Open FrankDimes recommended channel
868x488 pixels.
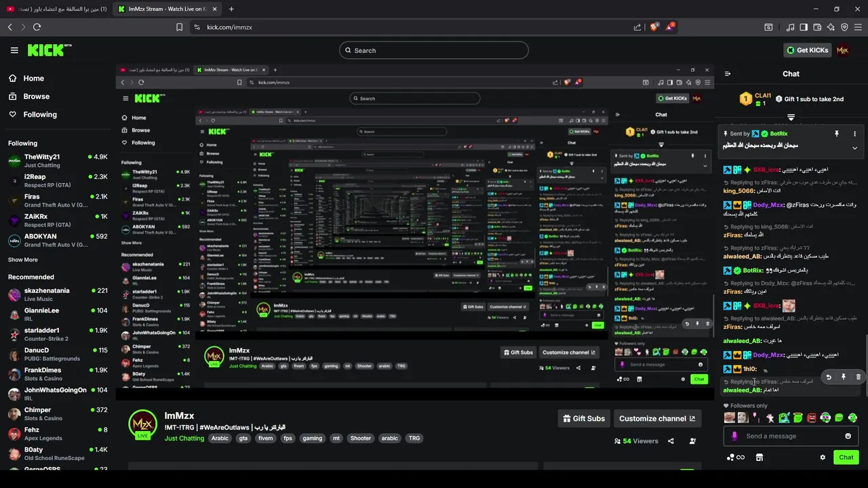pyautogui.click(x=58, y=374)
